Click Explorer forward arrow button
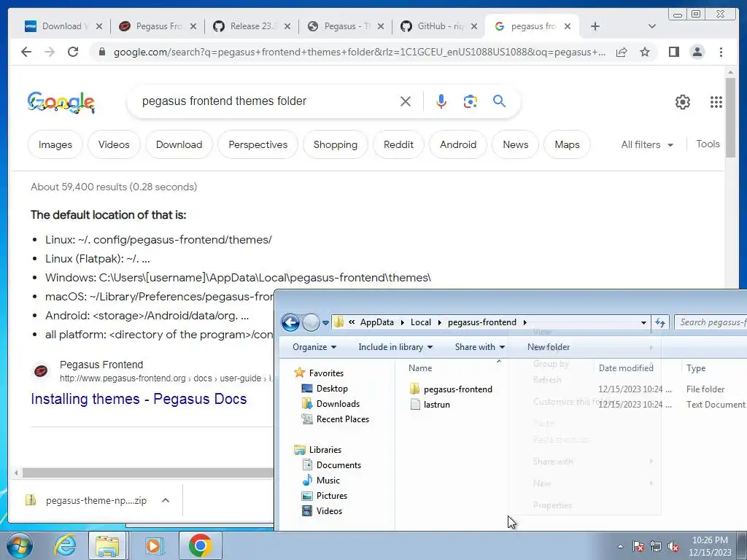This screenshot has height=560, width=747. (x=311, y=322)
